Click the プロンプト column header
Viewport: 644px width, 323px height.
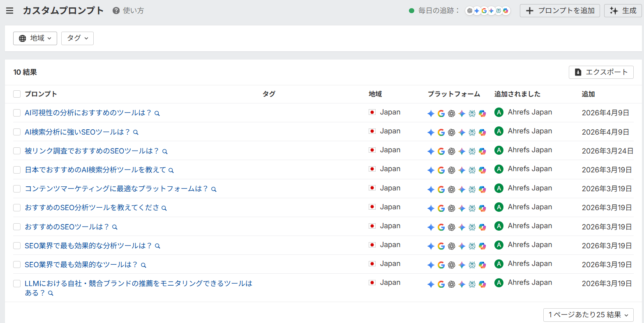[x=41, y=94]
